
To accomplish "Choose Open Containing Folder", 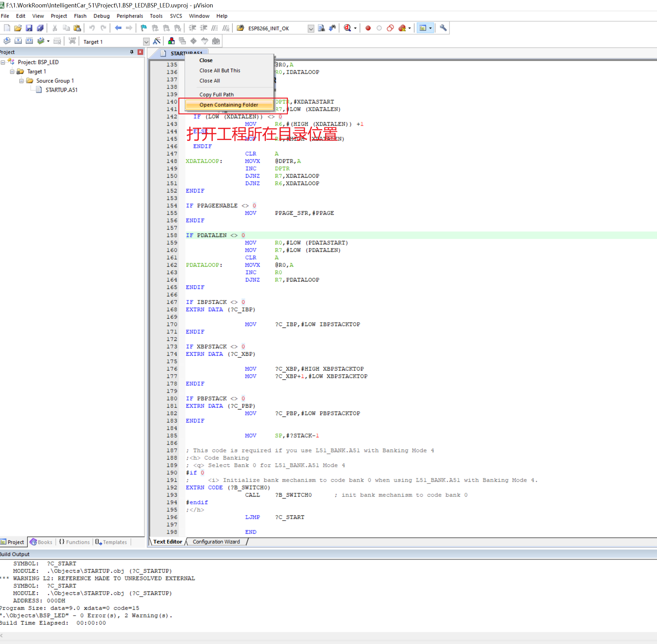I will pyautogui.click(x=229, y=105).
